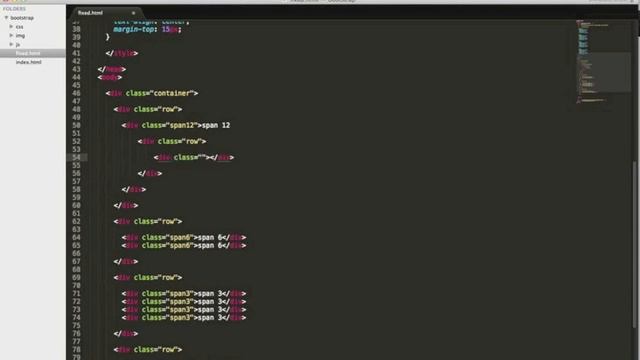Click the class="span12" div line
Screen dimensions: 640x360
176,125
